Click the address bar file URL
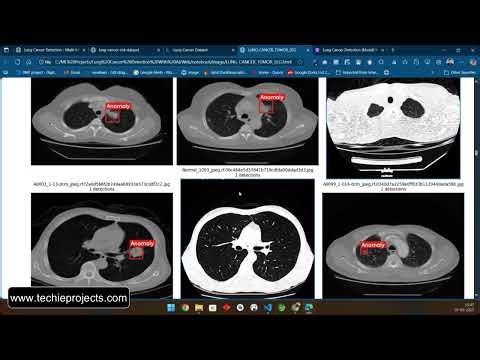 [173, 62]
